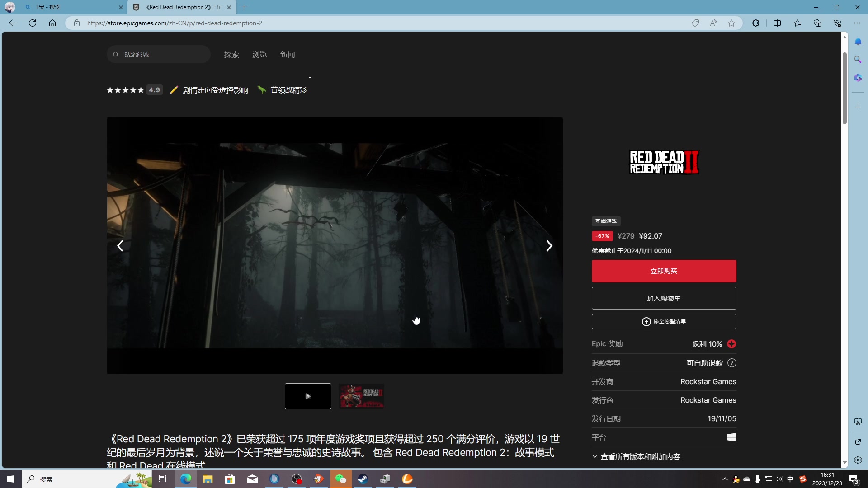Screen dimensions: 868x488
Task: Open the 浏览 store menu
Action: point(259,54)
